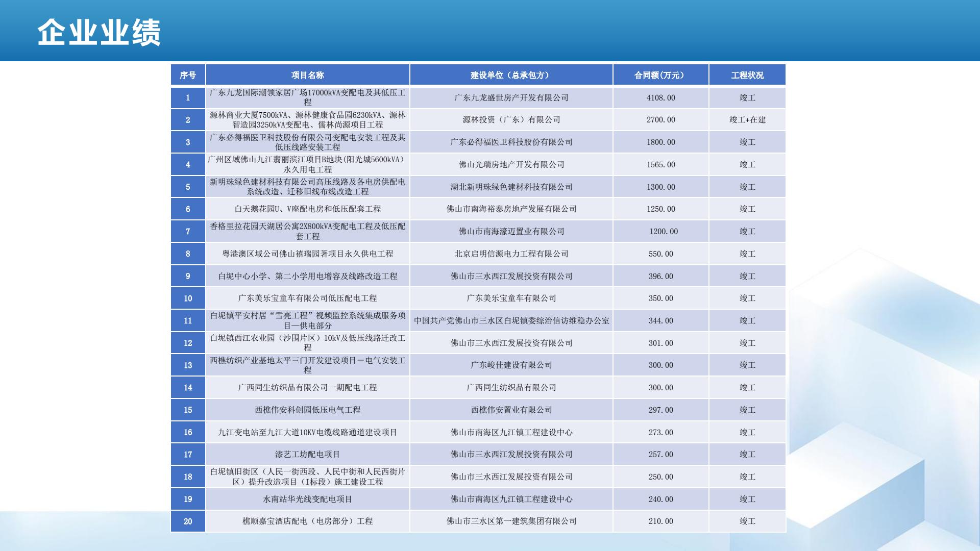Select the "项目名称" column header
Viewport: 980px width, 551px height.
(x=308, y=75)
